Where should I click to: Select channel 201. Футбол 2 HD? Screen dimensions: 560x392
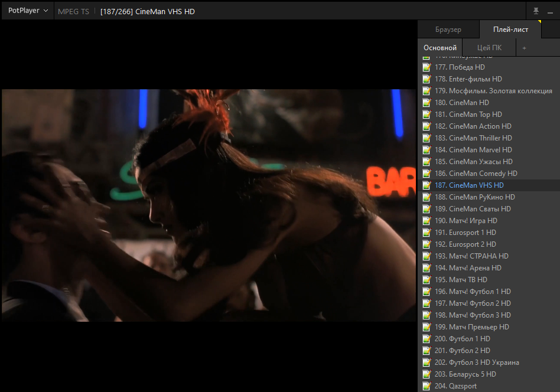tap(489, 350)
